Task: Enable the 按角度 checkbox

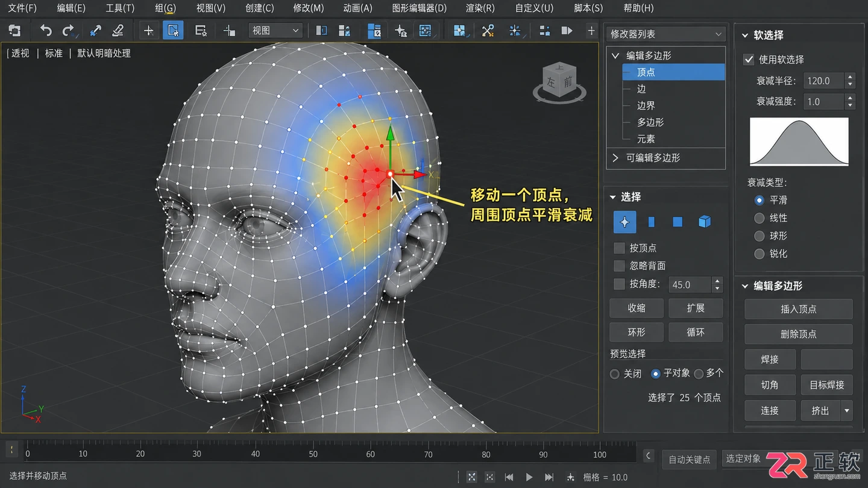Action: coord(619,284)
